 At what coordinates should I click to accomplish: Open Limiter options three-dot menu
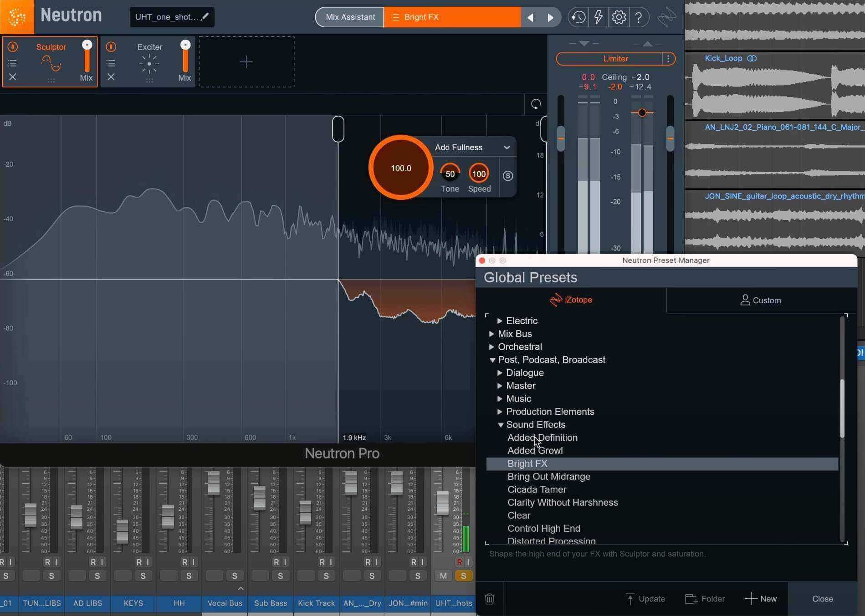(x=668, y=59)
